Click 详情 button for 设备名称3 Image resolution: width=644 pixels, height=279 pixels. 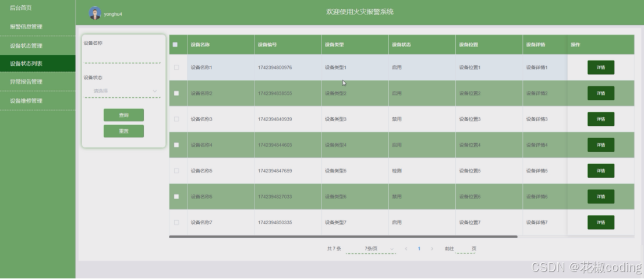coord(601,119)
